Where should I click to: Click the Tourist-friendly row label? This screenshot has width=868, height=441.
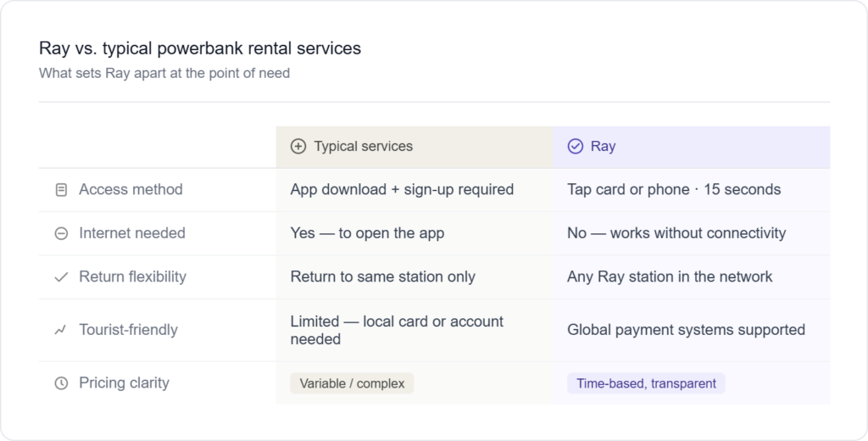[x=128, y=330]
